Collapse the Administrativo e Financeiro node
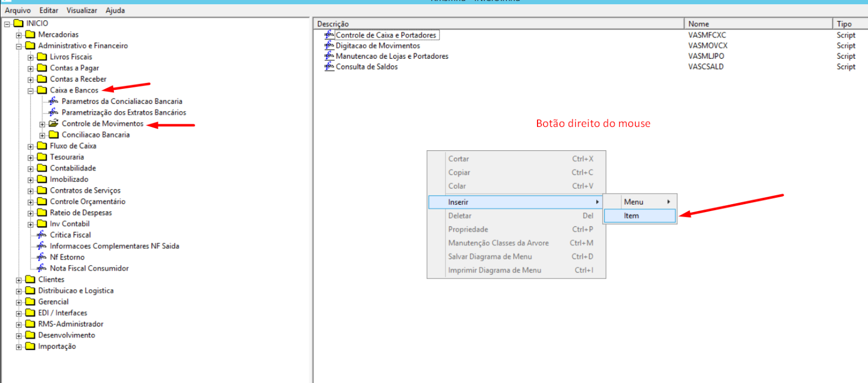Viewport: 868px width, 383px height. 19,47
